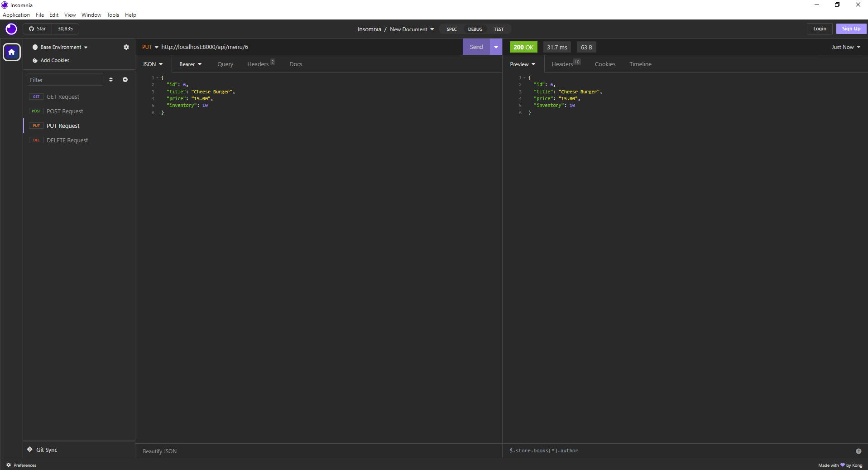This screenshot has height=470, width=868.
Task: Click the 30,835 star count
Action: 65,29
